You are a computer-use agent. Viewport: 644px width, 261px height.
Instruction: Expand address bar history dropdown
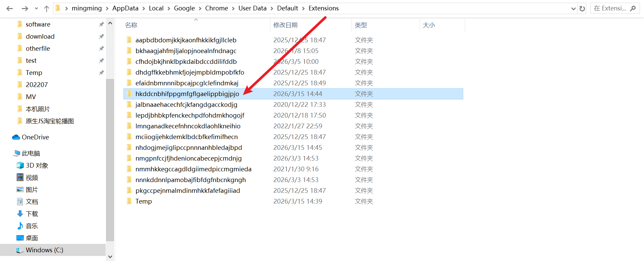[x=573, y=8]
